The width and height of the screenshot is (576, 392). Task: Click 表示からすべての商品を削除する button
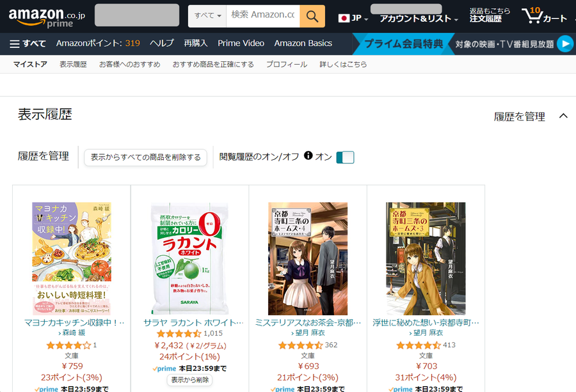point(145,157)
